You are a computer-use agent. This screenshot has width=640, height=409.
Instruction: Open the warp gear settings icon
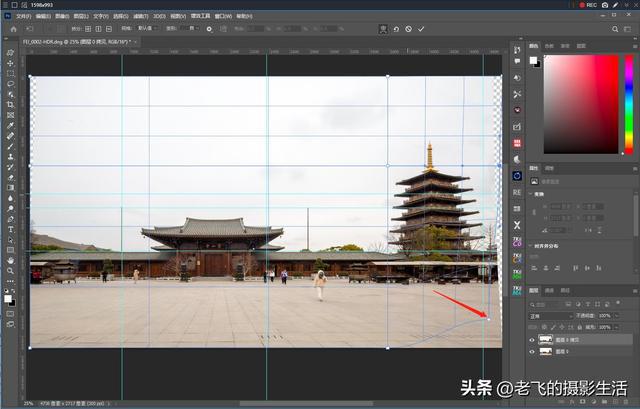coord(209,29)
